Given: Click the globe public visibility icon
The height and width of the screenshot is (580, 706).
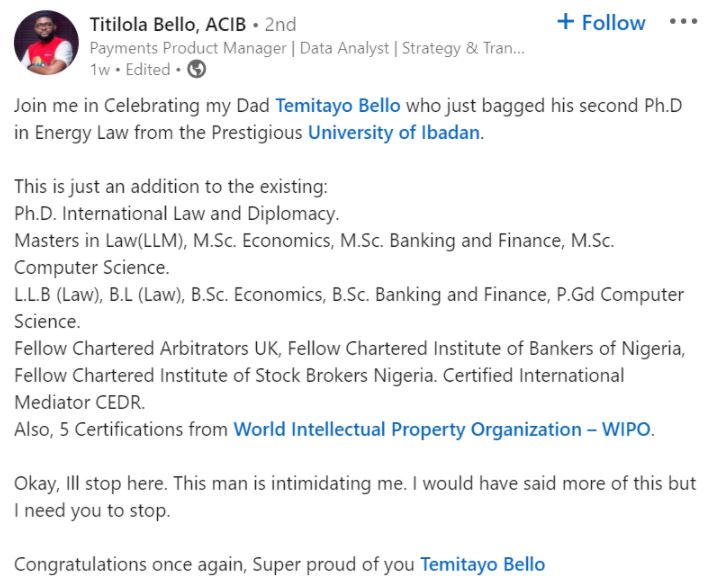Looking at the screenshot, I should [197, 70].
